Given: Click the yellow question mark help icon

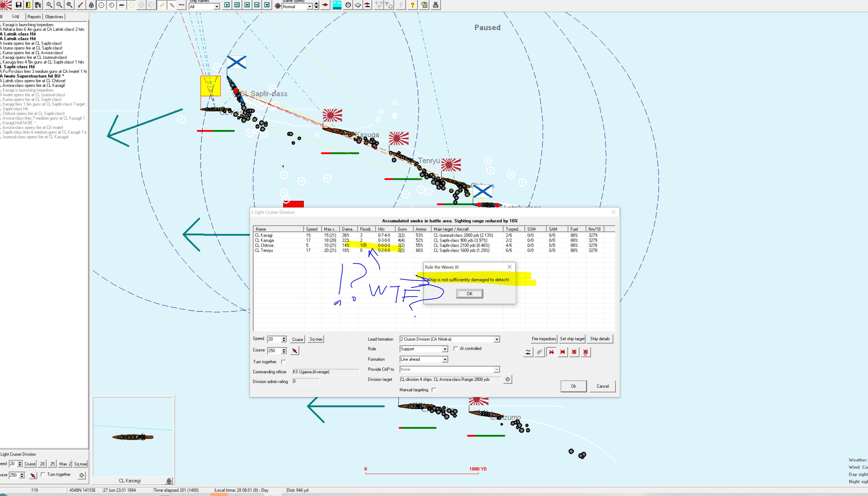Looking at the screenshot, I should (x=413, y=5).
